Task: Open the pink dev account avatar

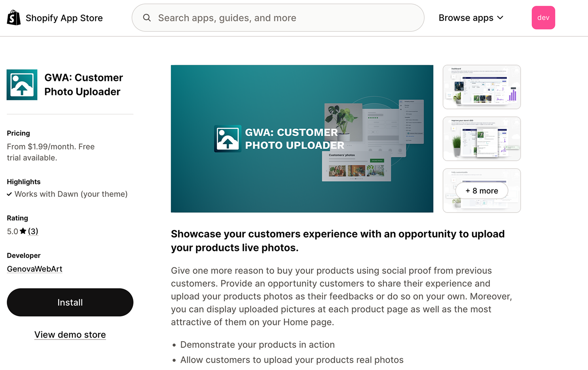Action: click(543, 18)
